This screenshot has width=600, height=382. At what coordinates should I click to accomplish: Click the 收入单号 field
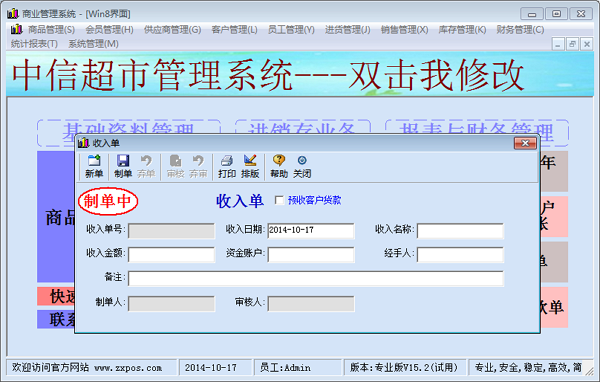pos(171,231)
